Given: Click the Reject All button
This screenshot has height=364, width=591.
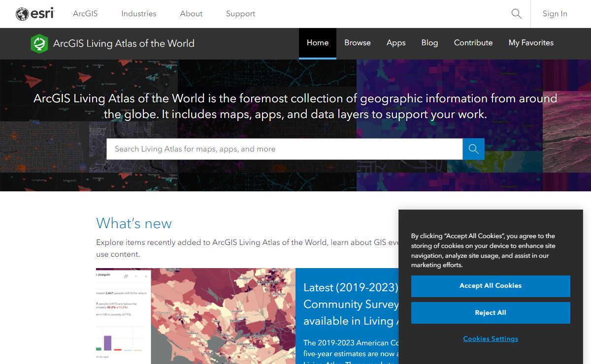Looking at the screenshot, I should tap(491, 313).
